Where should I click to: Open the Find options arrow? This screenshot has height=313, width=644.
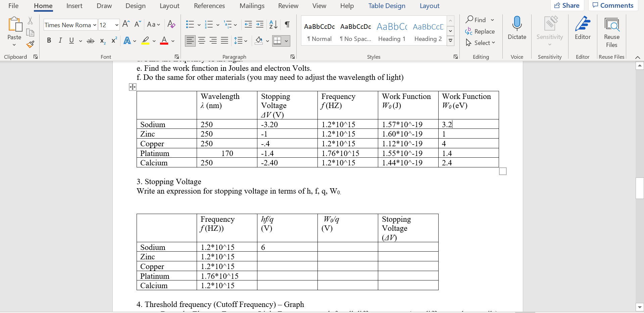(492, 20)
